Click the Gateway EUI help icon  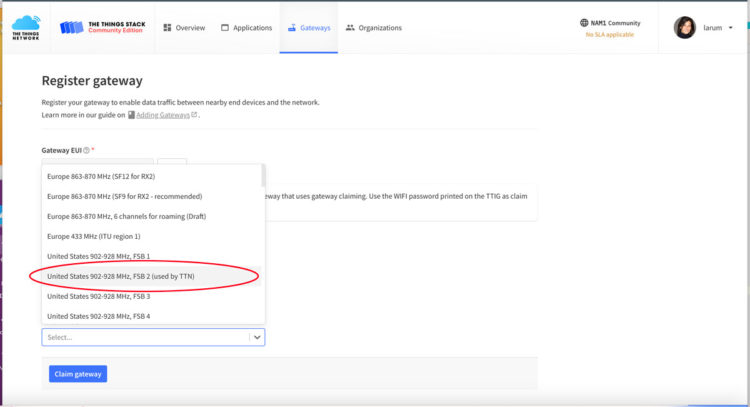coord(86,150)
